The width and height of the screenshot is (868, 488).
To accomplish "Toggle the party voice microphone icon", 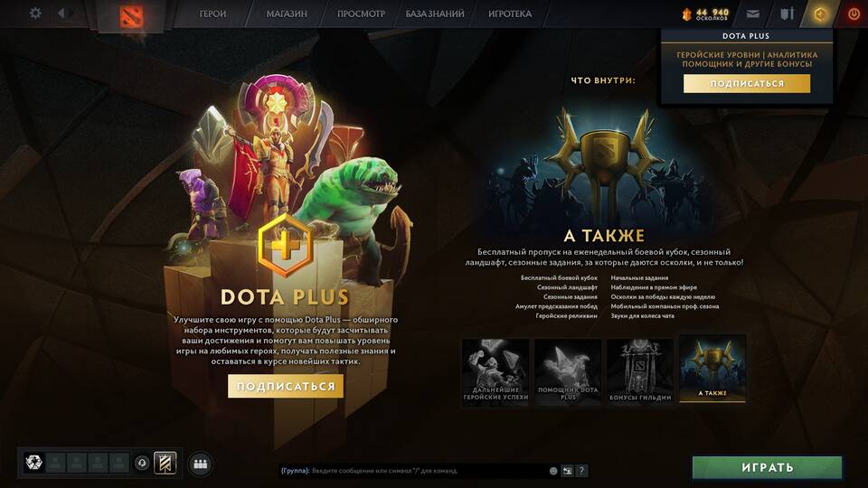I will pos(142,463).
